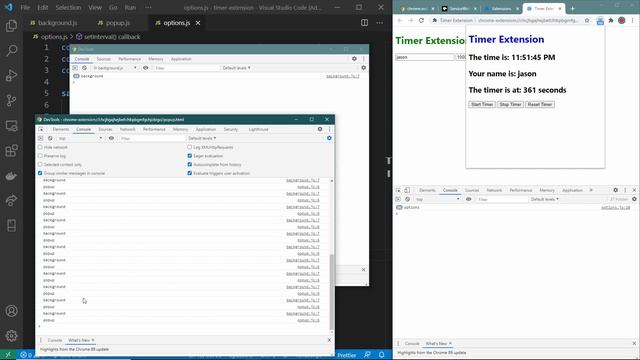Image resolution: width=640 pixels, height=360 pixels.
Task: Split the VS Code editor right
Action: (364, 23)
